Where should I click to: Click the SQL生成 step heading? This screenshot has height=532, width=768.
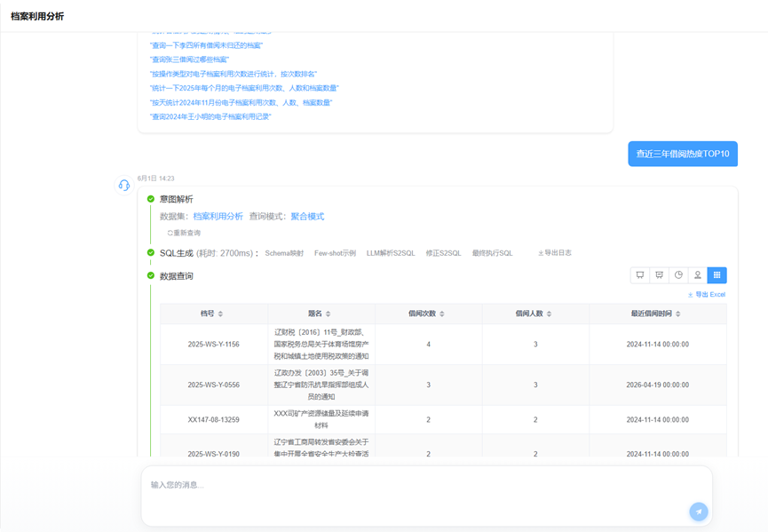tap(177, 253)
